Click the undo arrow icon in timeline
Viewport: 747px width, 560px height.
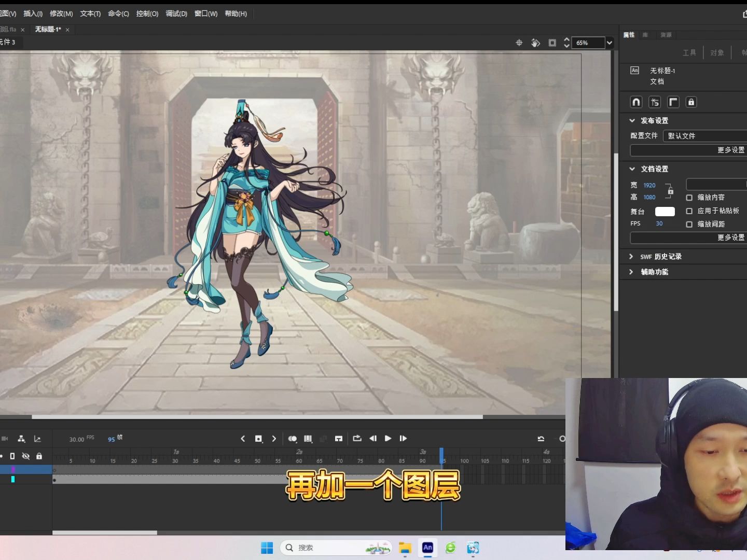tap(541, 439)
